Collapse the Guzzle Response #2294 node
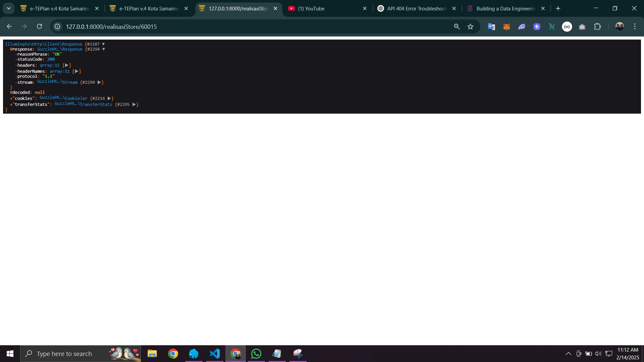 pos(104,49)
